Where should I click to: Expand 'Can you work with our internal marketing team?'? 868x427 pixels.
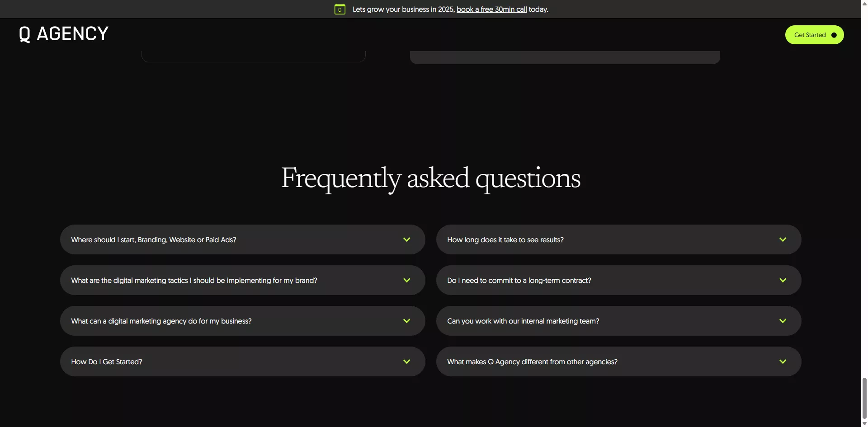[618, 321]
